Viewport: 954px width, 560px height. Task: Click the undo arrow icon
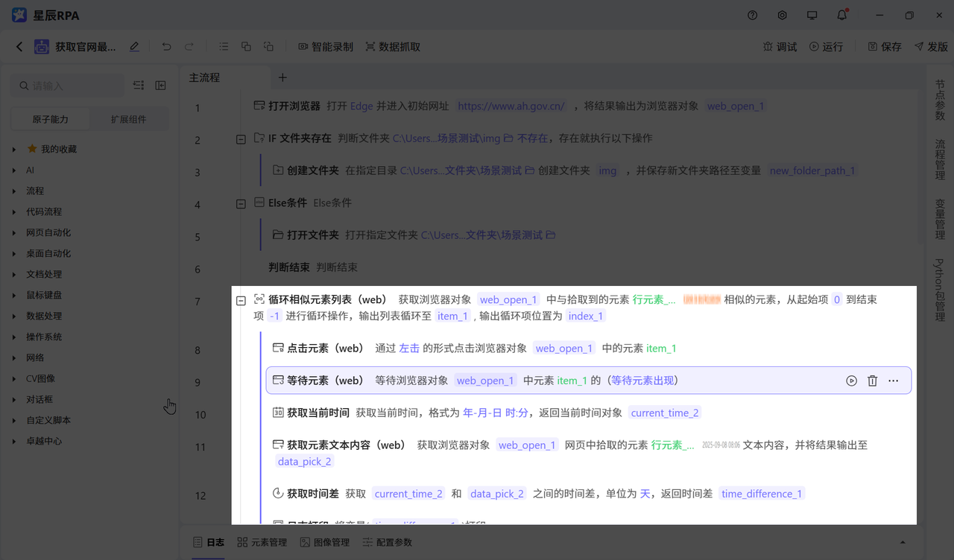167,46
